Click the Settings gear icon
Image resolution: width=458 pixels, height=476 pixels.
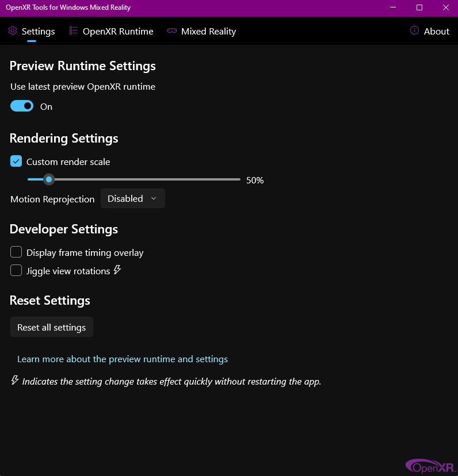tap(13, 30)
